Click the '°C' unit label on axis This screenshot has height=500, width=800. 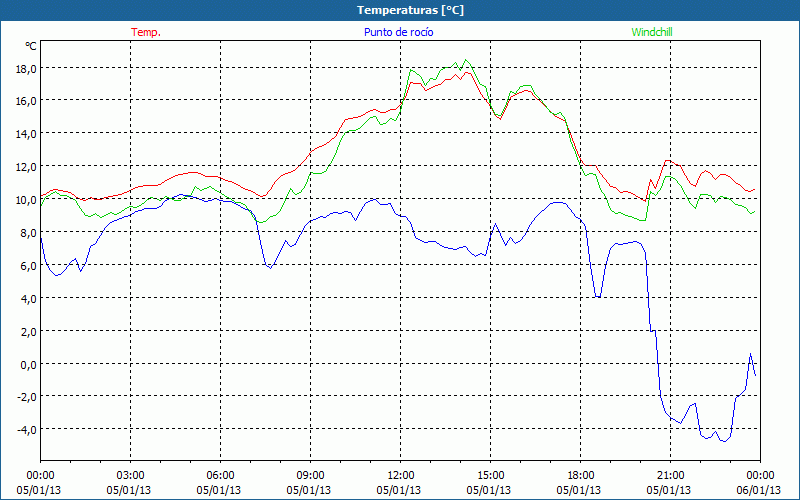[31, 46]
